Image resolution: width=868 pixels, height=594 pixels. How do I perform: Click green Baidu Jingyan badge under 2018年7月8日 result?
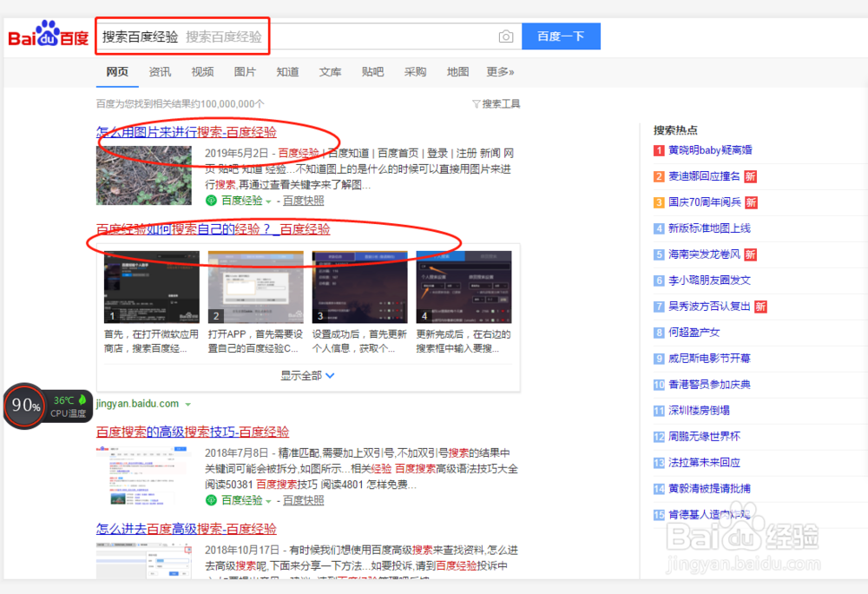211,500
